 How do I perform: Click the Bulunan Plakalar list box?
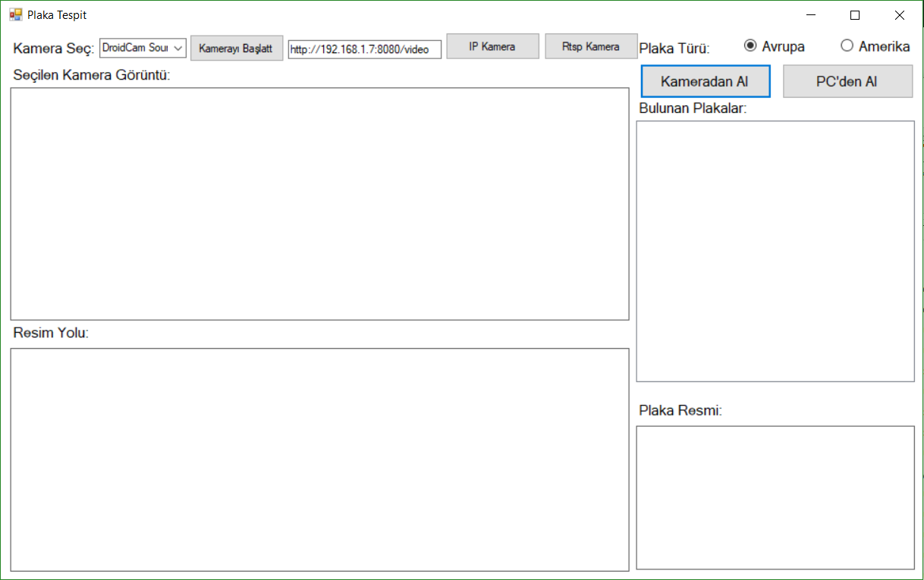click(x=775, y=251)
